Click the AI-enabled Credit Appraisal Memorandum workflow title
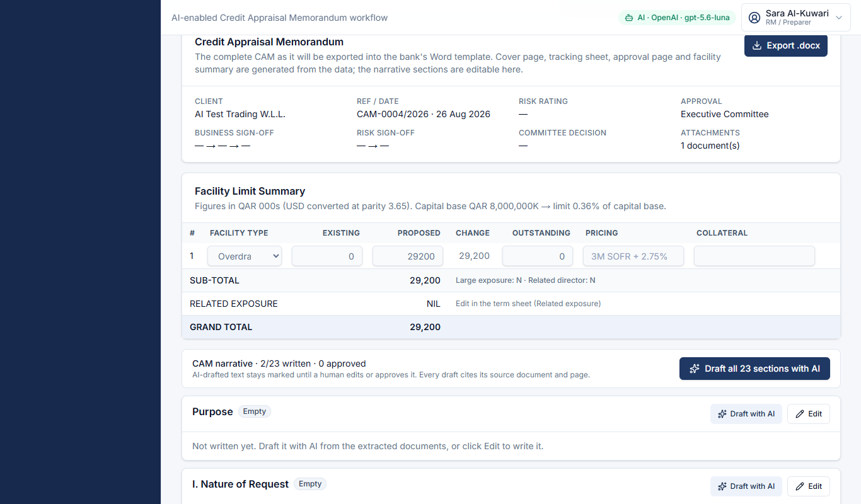 [x=280, y=18]
